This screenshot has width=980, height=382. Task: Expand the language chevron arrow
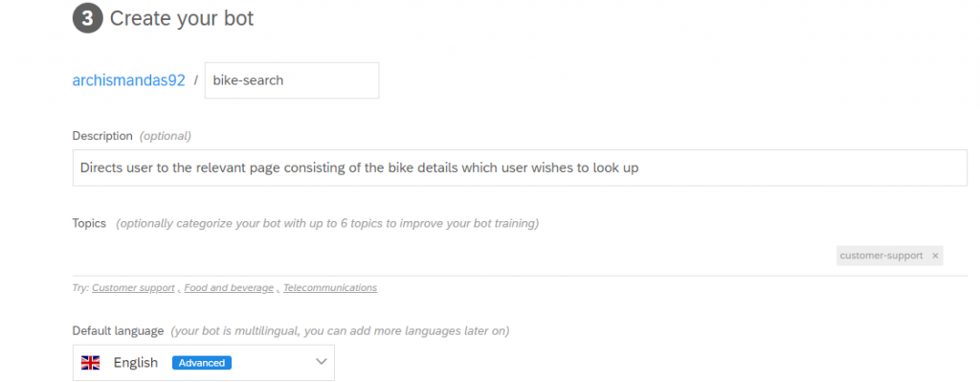point(322,362)
